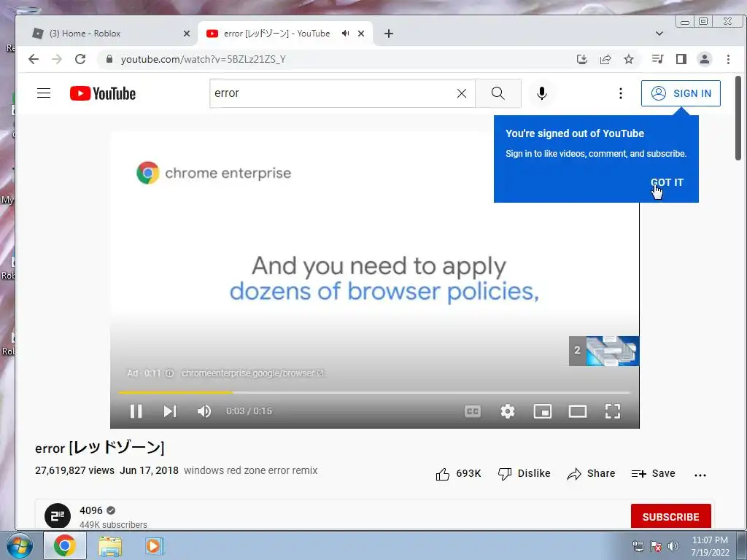The width and height of the screenshot is (747, 560).
Task: Open the media controls icon in Chrome toolbar
Action: (657, 59)
